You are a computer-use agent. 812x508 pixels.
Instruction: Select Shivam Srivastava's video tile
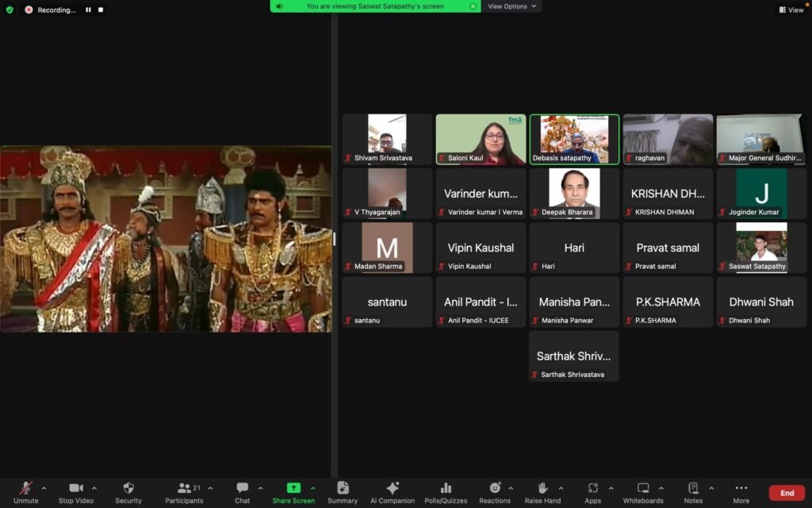tap(387, 140)
